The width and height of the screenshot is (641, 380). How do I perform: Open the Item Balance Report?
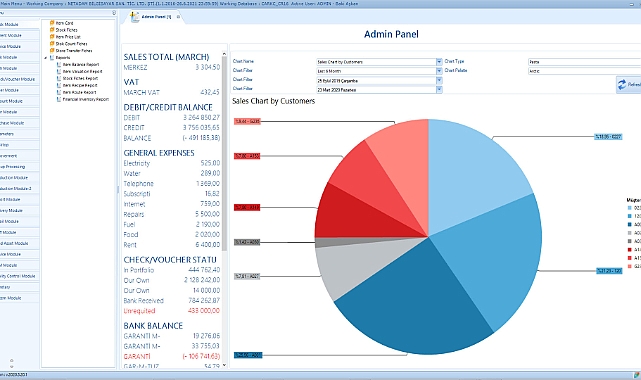click(81, 65)
